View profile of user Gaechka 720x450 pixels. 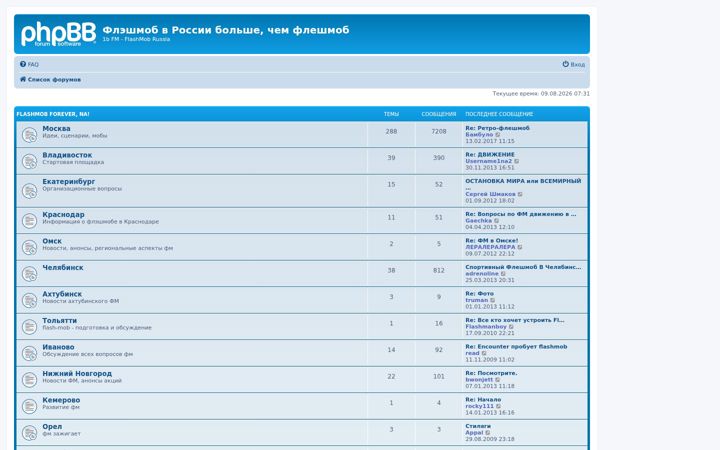click(478, 221)
